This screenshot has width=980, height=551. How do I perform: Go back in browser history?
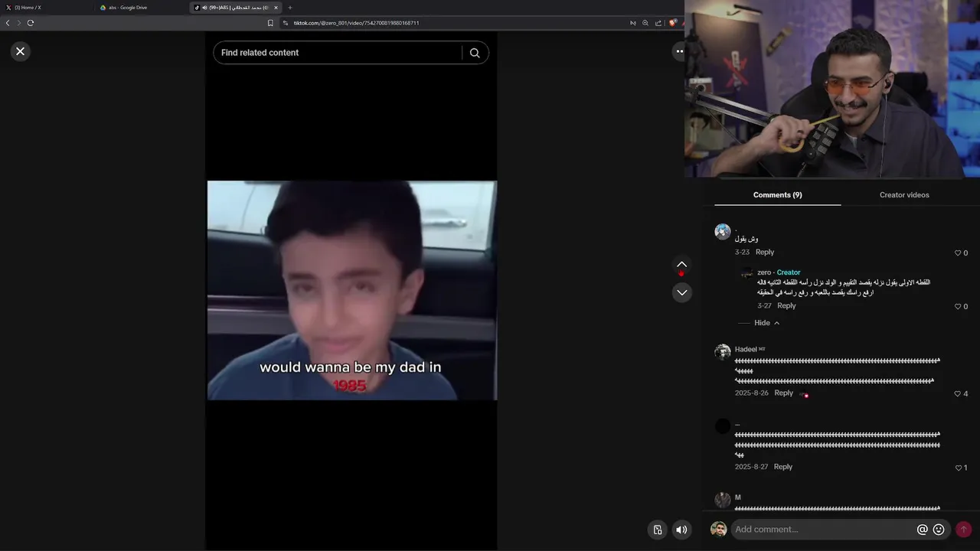click(x=8, y=23)
